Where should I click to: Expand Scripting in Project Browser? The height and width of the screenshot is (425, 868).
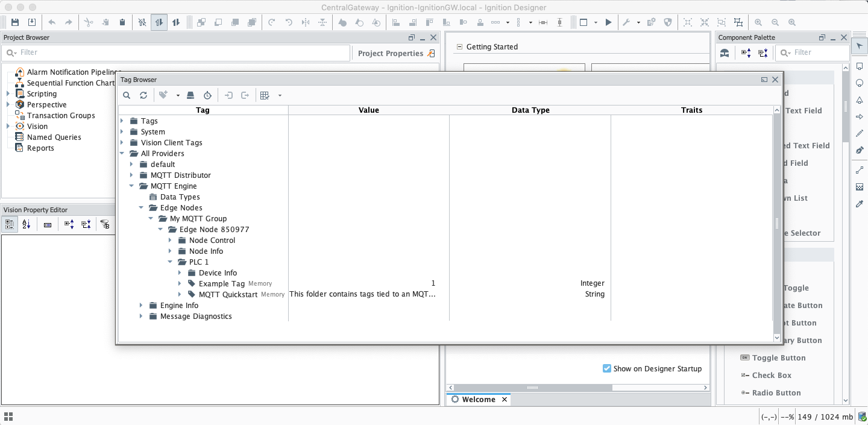click(8, 93)
